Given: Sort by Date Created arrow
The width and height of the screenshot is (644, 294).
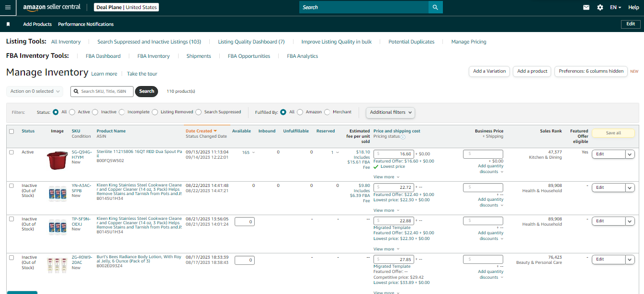Looking at the screenshot, I should click(x=215, y=131).
